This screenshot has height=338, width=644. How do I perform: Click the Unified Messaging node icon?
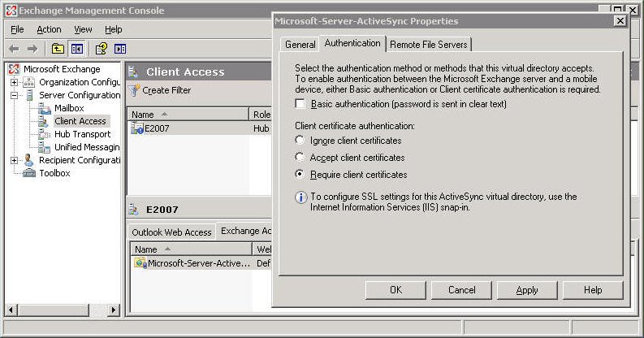[44, 147]
